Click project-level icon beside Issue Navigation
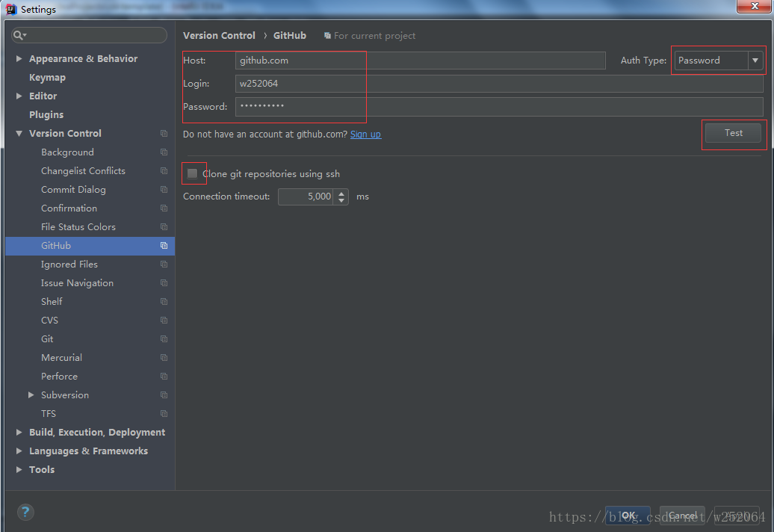774x532 pixels. (x=164, y=282)
